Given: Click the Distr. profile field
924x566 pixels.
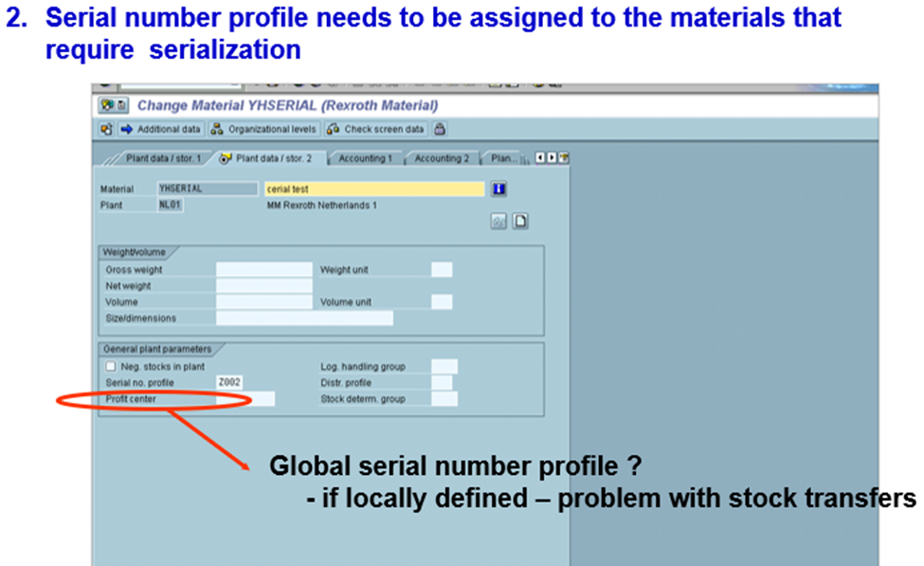Looking at the screenshot, I should (442, 383).
